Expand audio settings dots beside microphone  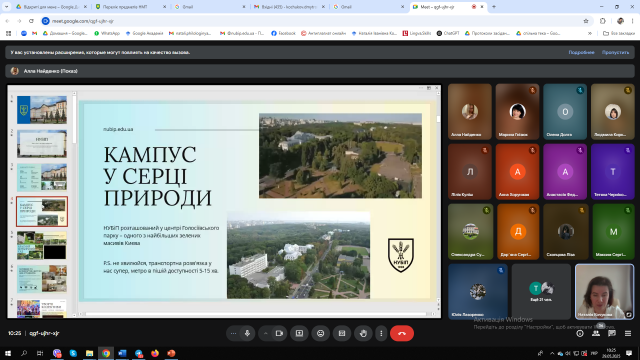(233, 333)
